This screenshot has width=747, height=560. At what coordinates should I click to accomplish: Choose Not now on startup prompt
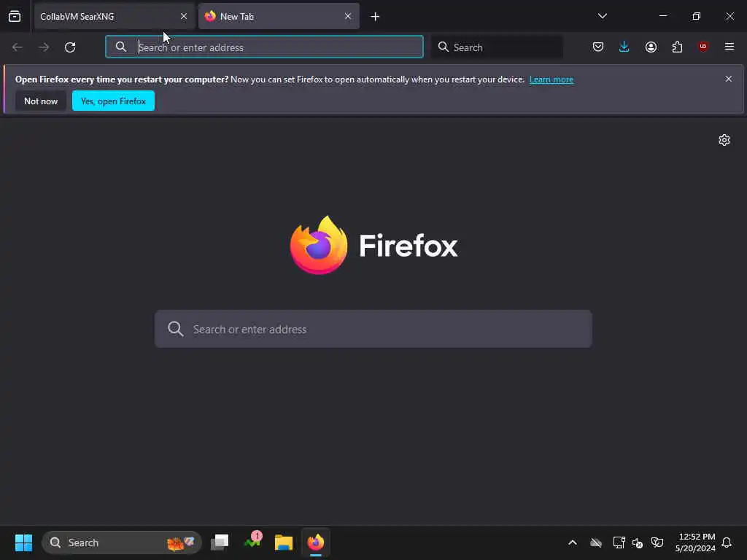[41, 101]
